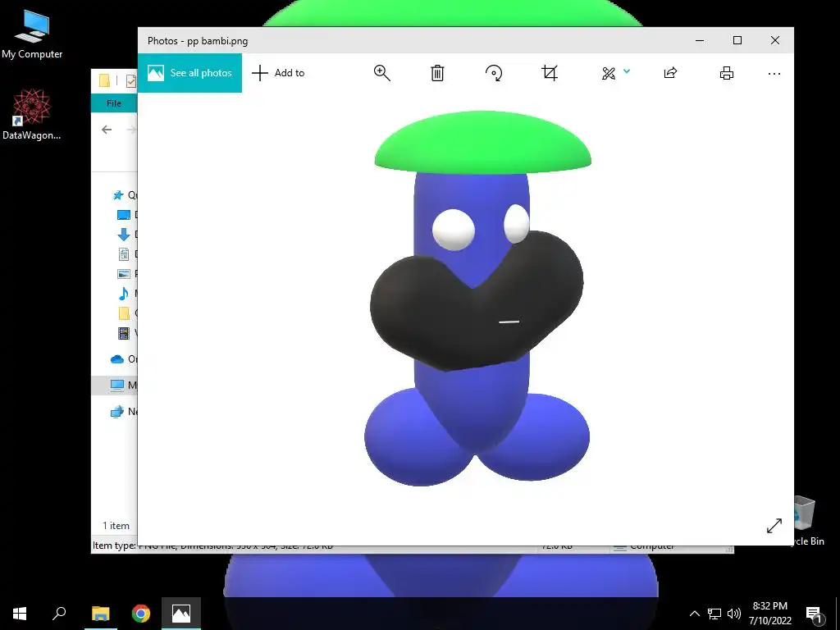Show hidden icons in system tray
Viewport: 840px width, 630px height.
[694, 614]
